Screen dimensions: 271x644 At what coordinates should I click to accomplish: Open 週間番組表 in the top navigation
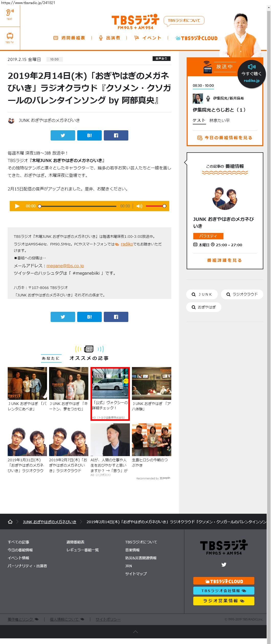[69, 38]
